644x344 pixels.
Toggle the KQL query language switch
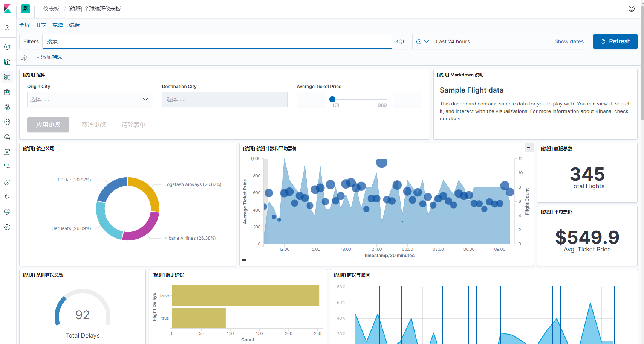coord(400,41)
